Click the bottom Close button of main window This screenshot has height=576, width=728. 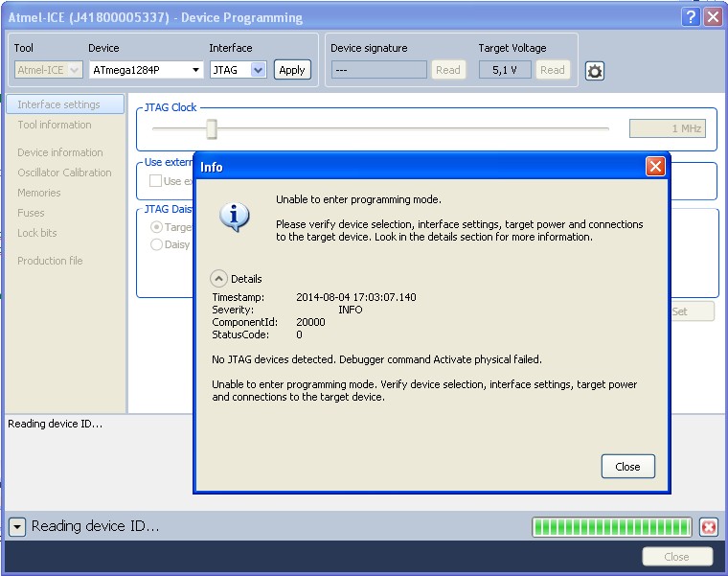point(677,557)
